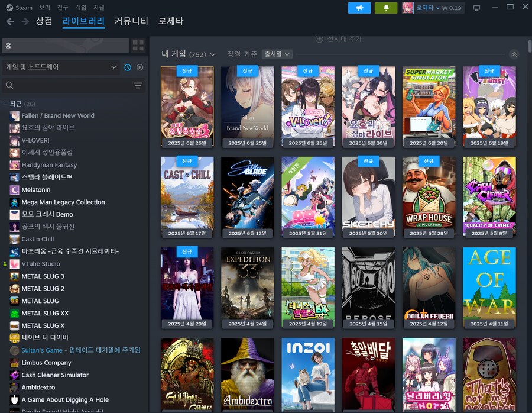Open the green notifications bell

386,8
